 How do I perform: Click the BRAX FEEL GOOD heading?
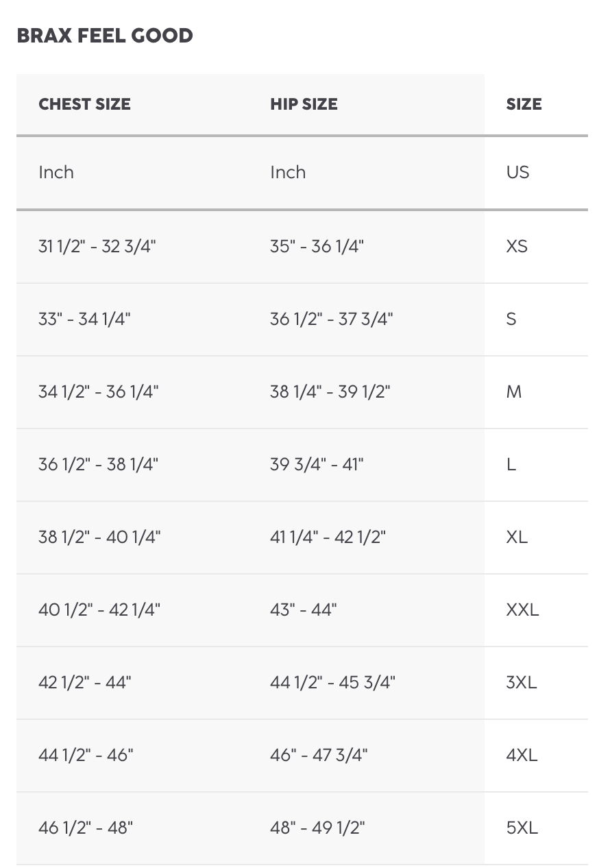click(x=105, y=36)
